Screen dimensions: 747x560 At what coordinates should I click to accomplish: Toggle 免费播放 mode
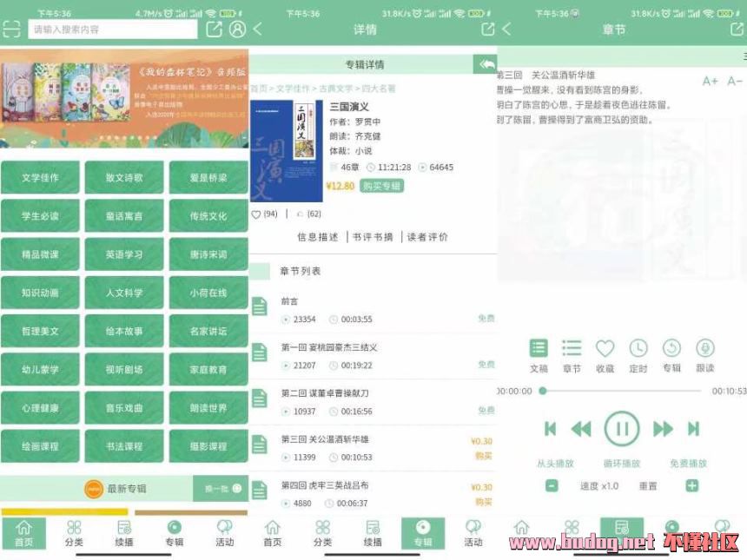click(x=689, y=464)
